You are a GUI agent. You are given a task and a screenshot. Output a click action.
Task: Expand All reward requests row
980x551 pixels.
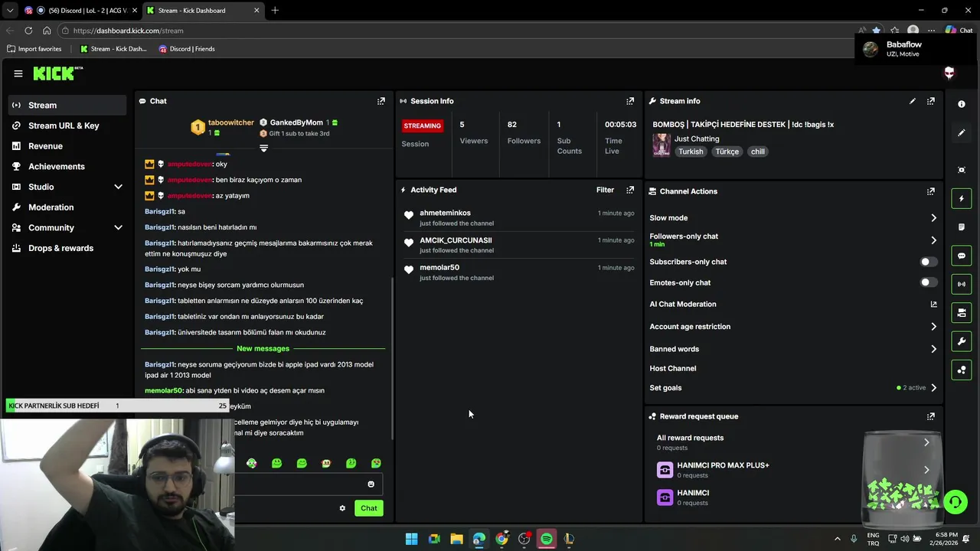(x=926, y=442)
